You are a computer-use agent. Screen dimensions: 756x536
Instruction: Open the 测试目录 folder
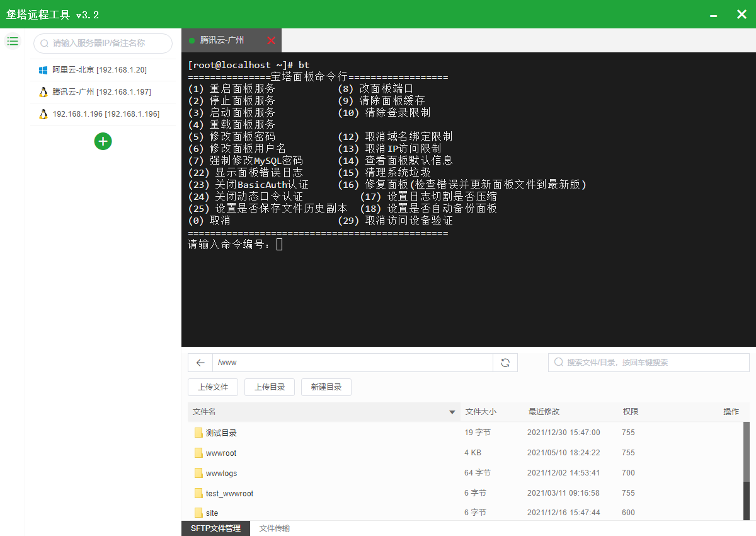point(221,433)
